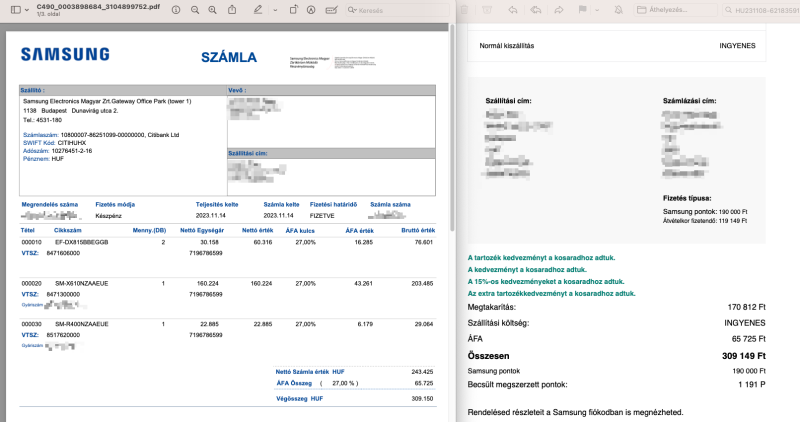Click item code EF-DX815BBEGGB in the invoice
This screenshot has height=422, width=800.
(x=82, y=242)
